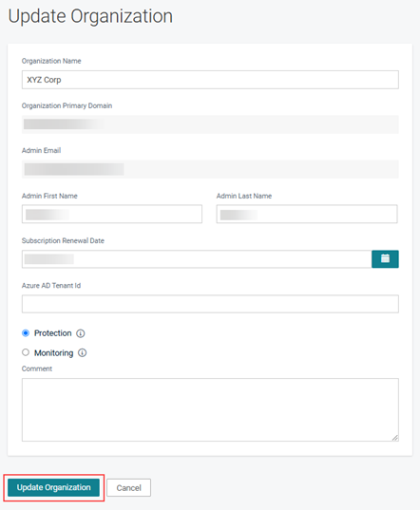
Task: Focus the Organization Name field
Action: coord(210,80)
